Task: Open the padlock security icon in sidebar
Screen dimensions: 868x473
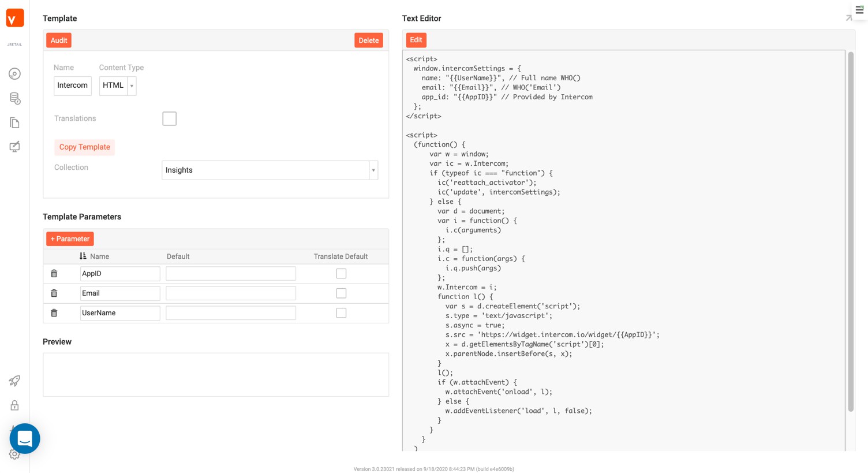Action: coord(15,405)
